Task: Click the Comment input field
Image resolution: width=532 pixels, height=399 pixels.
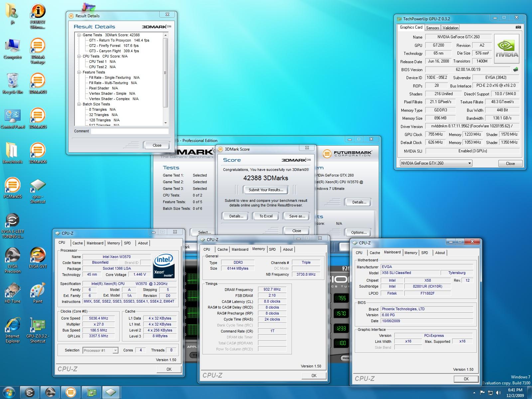Action: click(130, 131)
